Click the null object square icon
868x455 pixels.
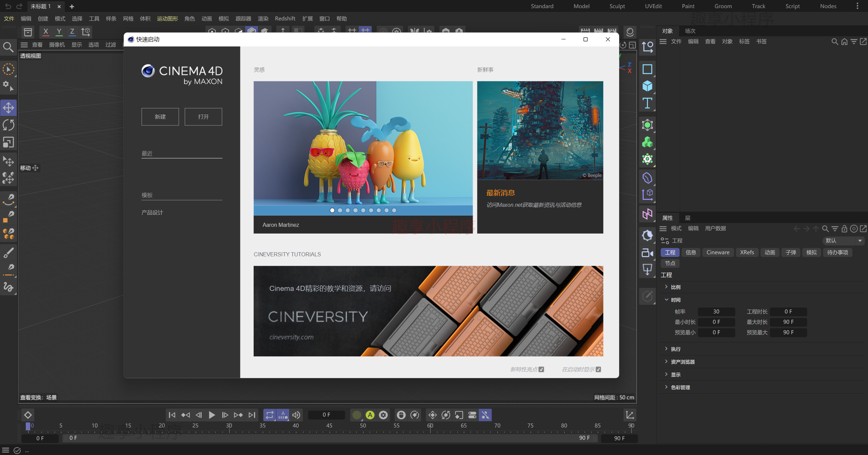click(647, 69)
